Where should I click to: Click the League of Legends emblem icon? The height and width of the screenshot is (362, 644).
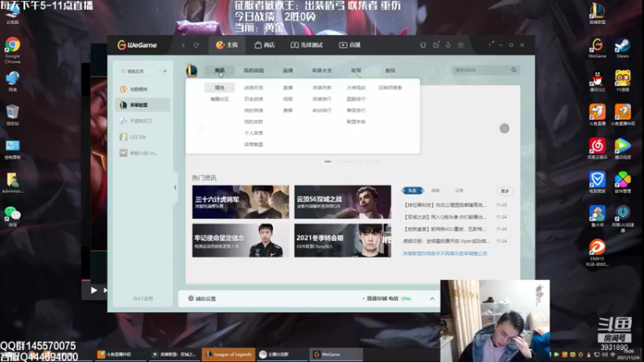pyautogui.click(x=192, y=71)
